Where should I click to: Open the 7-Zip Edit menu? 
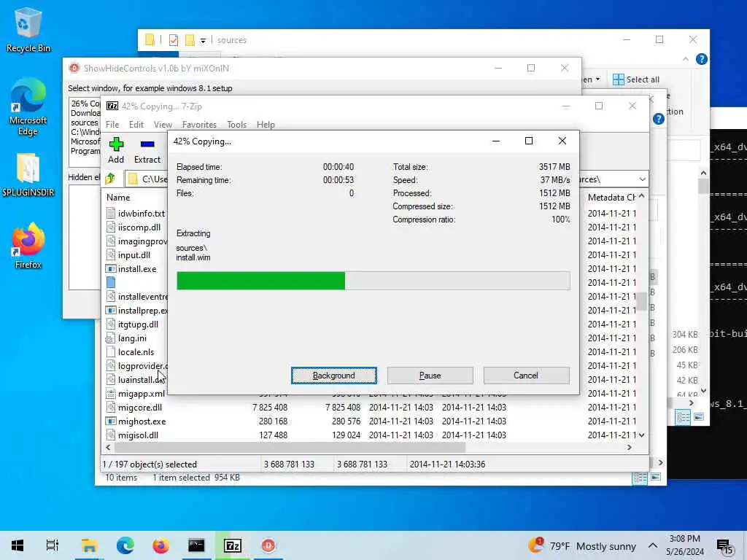tap(136, 125)
